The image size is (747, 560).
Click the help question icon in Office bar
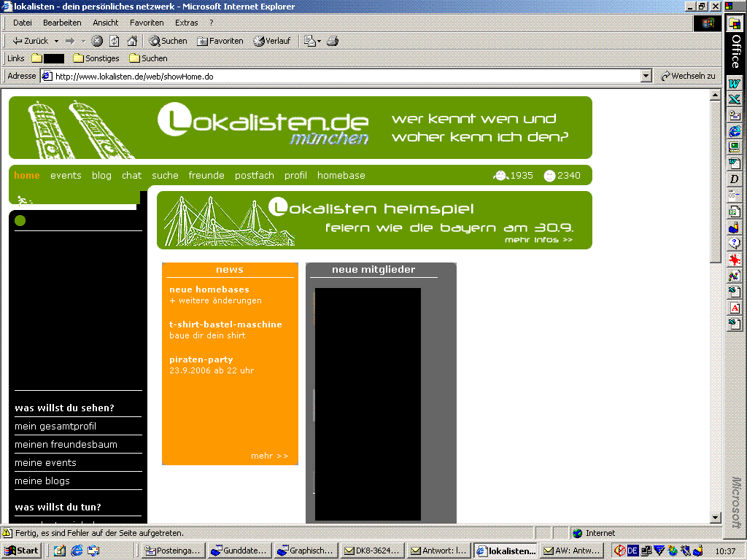click(734, 243)
